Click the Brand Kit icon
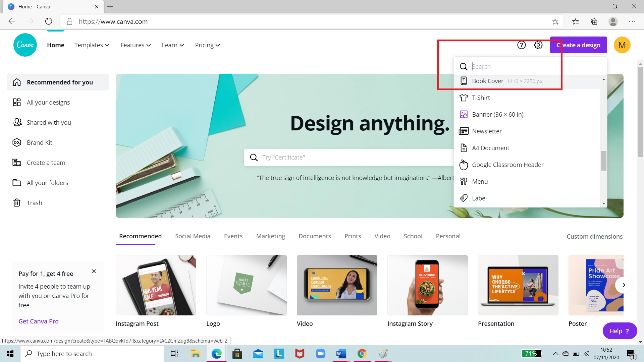Image resolution: width=644 pixels, height=362 pixels. [x=17, y=142]
